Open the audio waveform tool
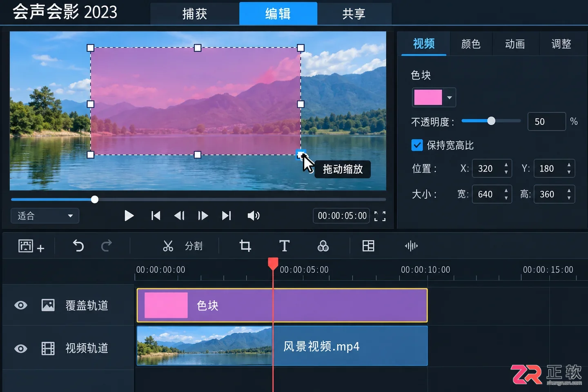Screen dimensions: 588x392 click(x=411, y=246)
